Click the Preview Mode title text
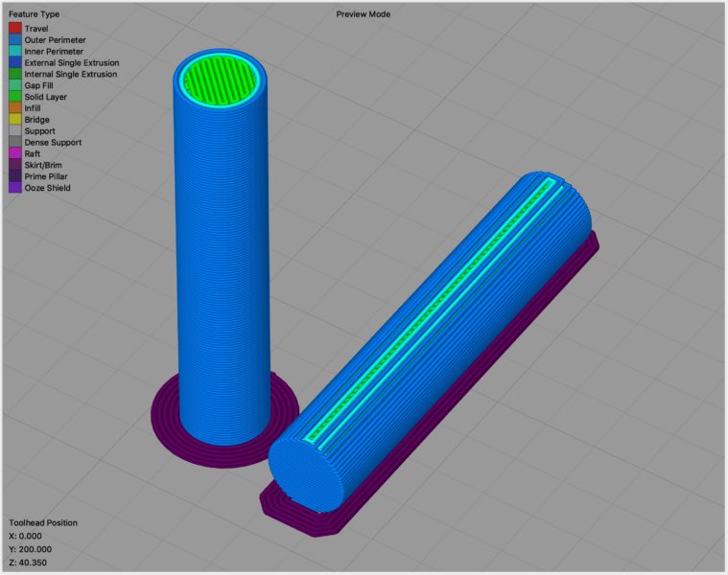728x575 pixels. coord(364,14)
